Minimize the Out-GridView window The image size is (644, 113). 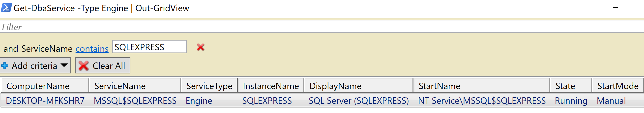coord(615,8)
